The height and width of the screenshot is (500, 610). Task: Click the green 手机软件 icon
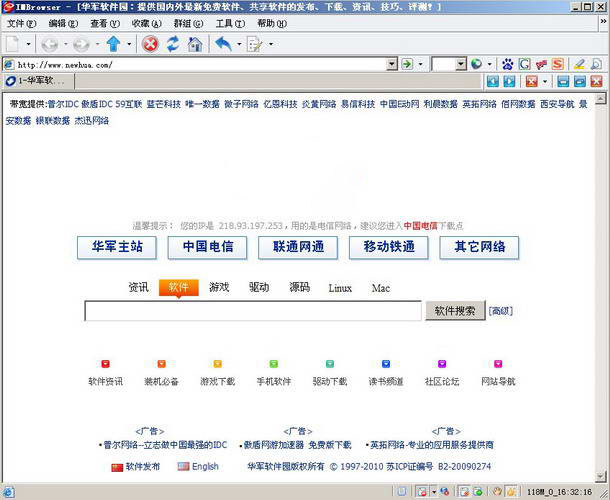[x=274, y=364]
